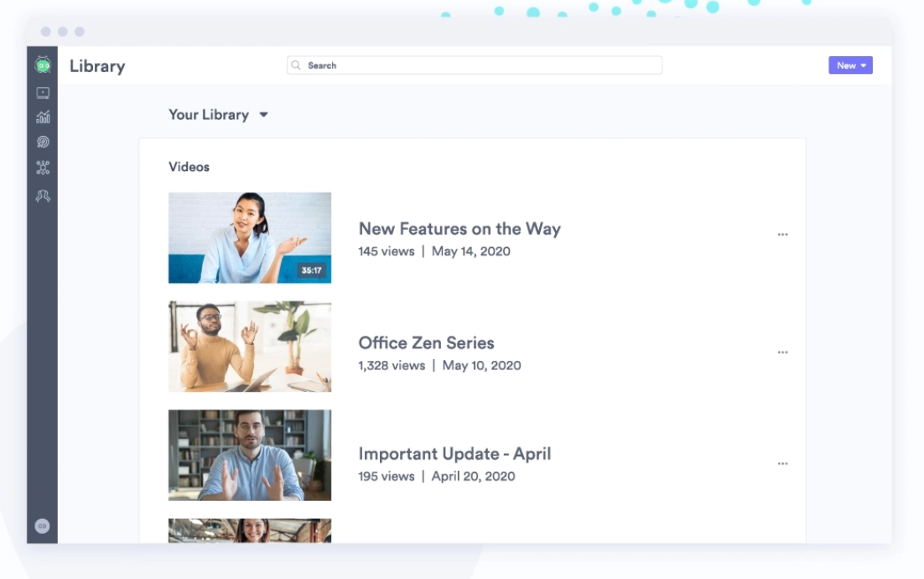The height and width of the screenshot is (579, 924).
Task: Open the search magnifier icon
Action: tap(296, 65)
